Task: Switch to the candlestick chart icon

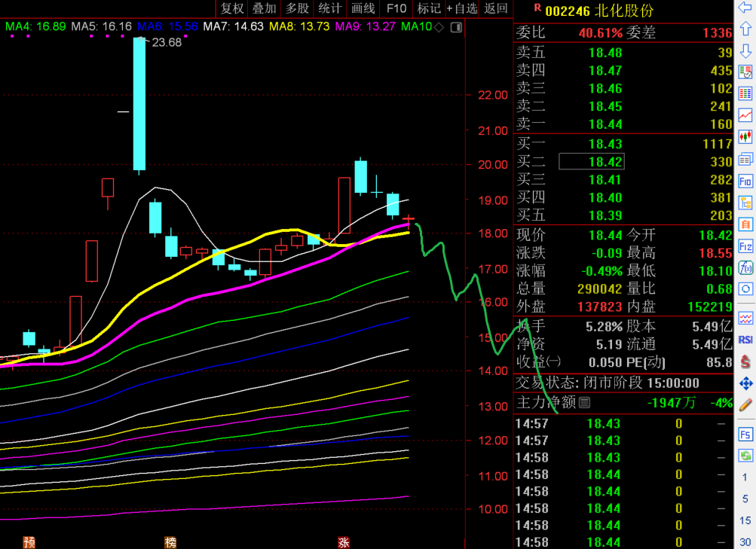Action: pos(745,137)
